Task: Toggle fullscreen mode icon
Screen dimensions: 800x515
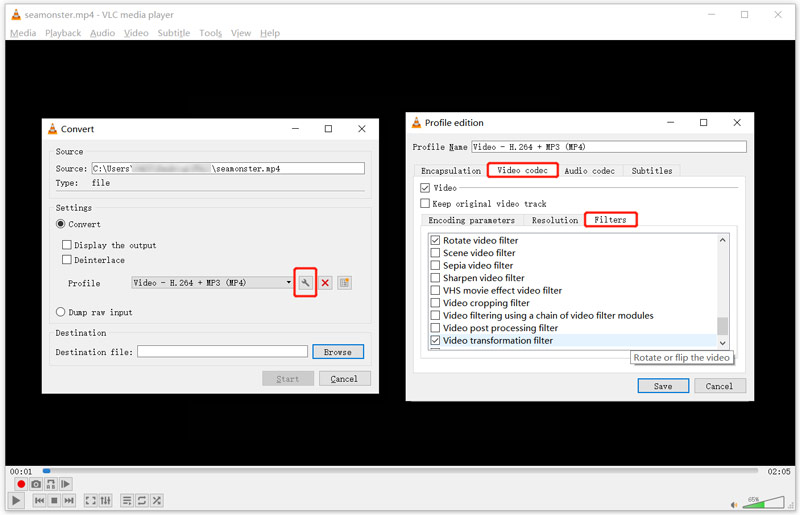Action: [x=90, y=501]
